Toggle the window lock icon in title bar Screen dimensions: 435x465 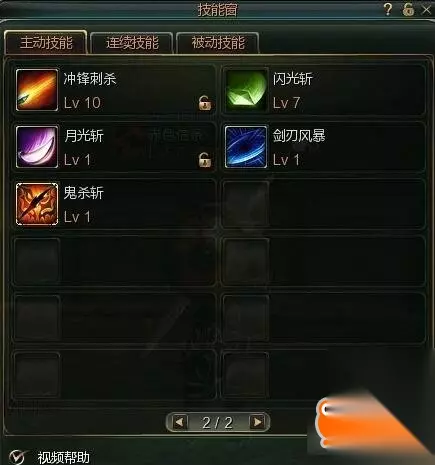pos(408,9)
